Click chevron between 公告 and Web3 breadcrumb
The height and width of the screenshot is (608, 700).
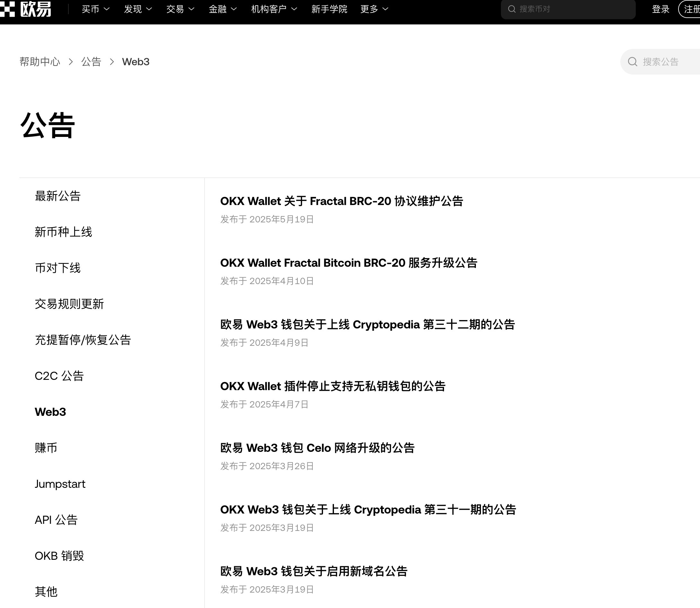(x=112, y=62)
